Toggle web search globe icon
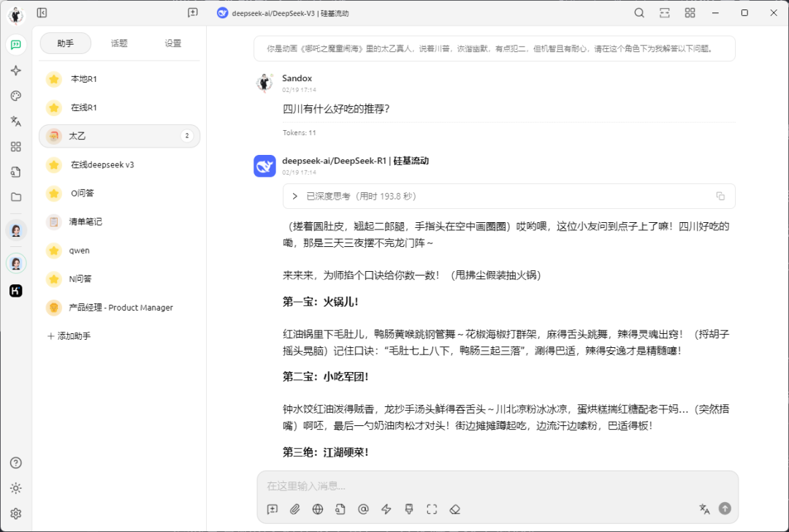The image size is (789, 532). [318, 509]
